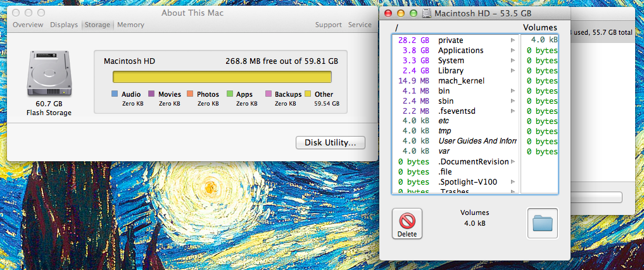Click the Apps green legend swatch
The image size is (644, 270).
coord(230,94)
